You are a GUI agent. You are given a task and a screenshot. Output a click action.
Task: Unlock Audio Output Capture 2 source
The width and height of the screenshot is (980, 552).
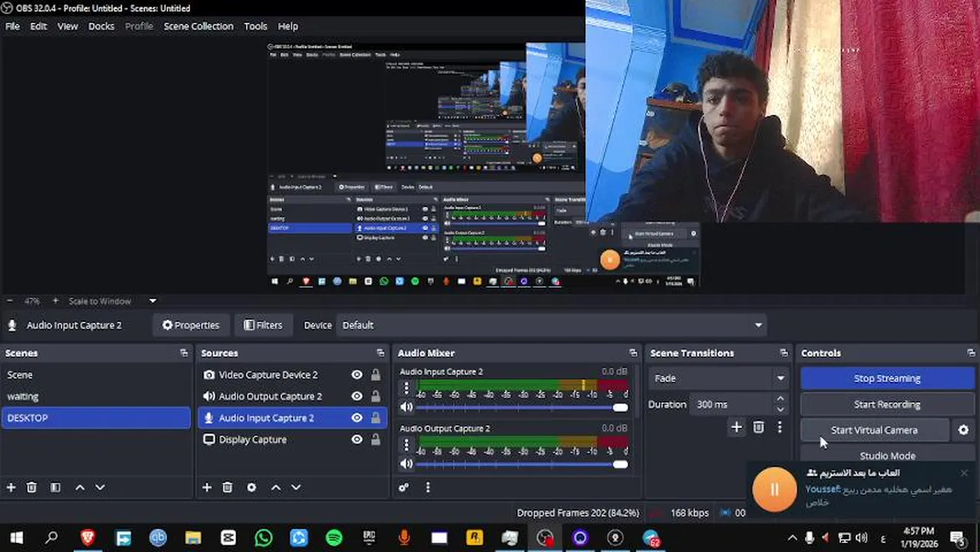coord(376,396)
